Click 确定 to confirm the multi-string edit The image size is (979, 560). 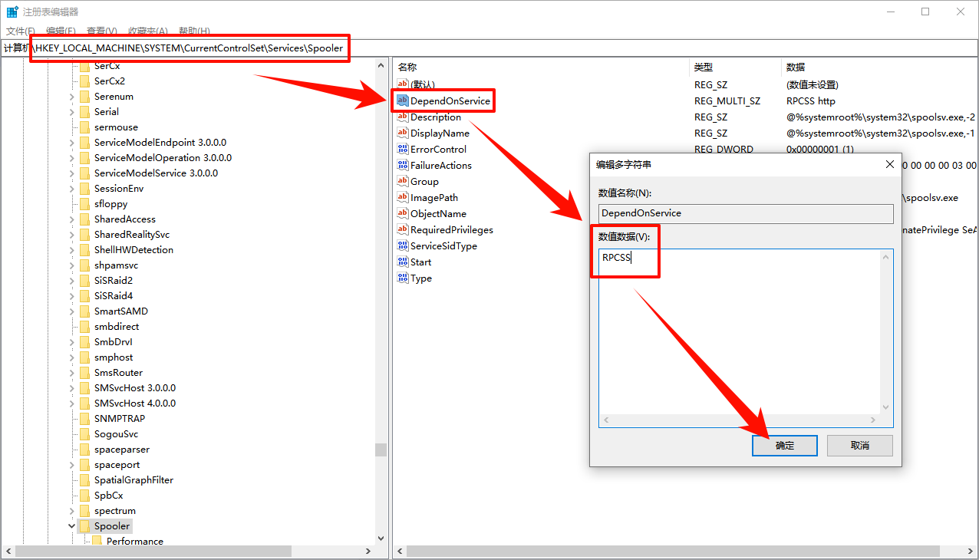785,446
